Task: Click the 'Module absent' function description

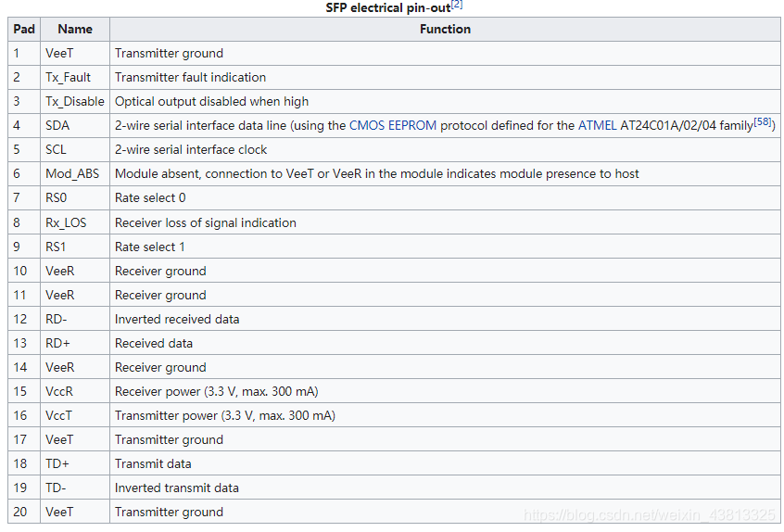Action: click(376, 173)
